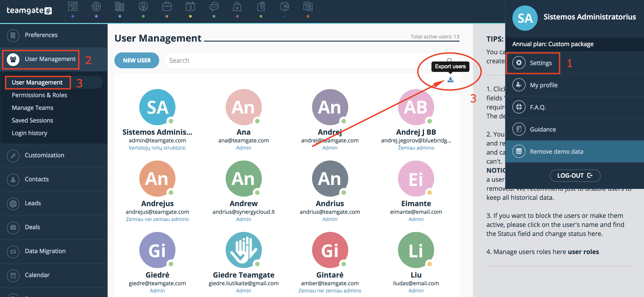Expand the Data Migration sidebar section
This screenshot has width=644, height=297.
click(54, 251)
